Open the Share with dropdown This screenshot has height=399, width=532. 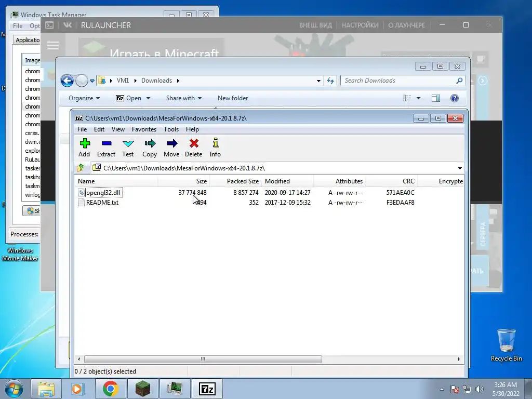point(184,98)
